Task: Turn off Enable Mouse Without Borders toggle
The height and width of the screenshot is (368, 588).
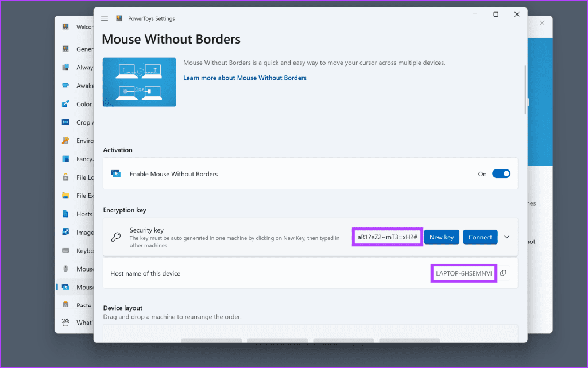Action: [x=501, y=173]
